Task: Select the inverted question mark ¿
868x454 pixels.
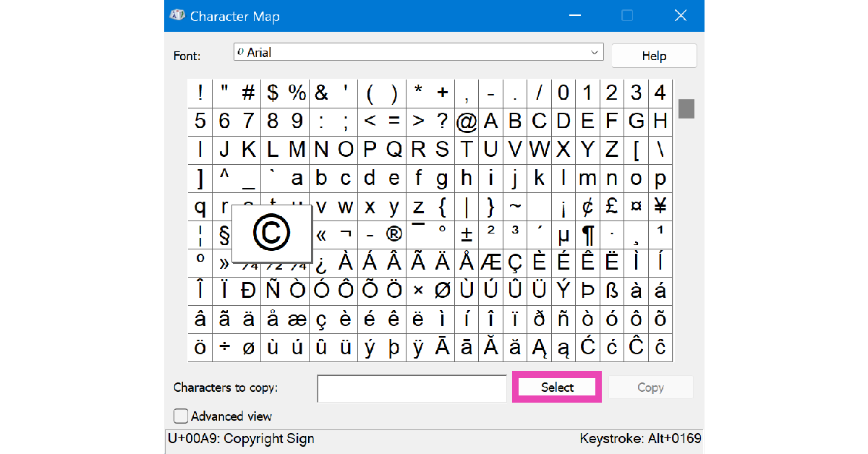Action: tap(321, 262)
